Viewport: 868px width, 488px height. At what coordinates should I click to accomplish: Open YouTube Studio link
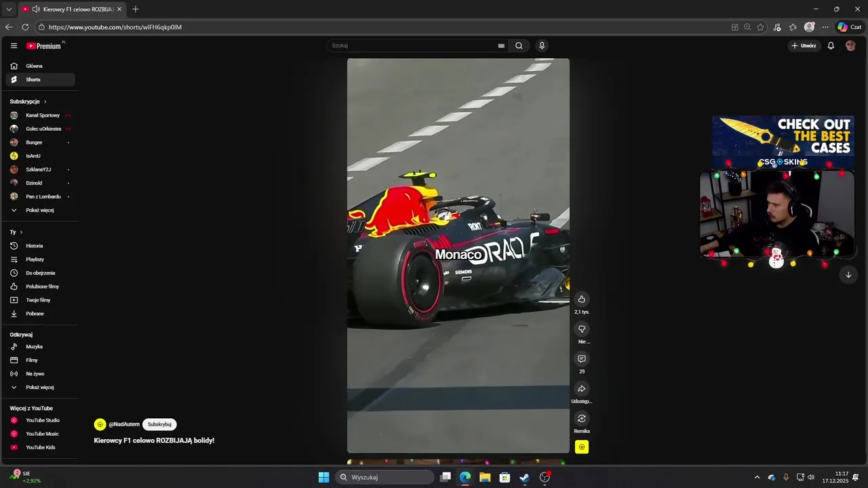coord(41,420)
